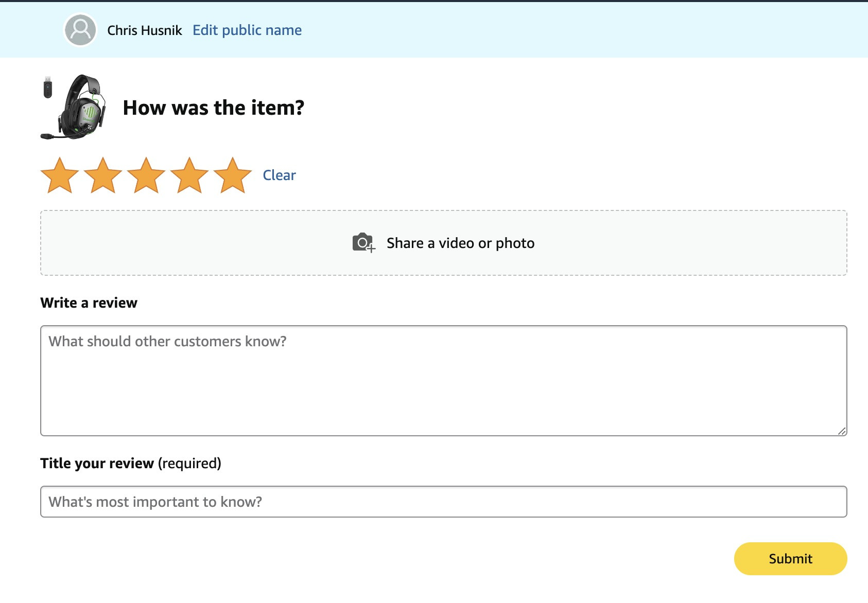The image size is (868, 603).
Task: Clear the star rating
Action: 279,175
